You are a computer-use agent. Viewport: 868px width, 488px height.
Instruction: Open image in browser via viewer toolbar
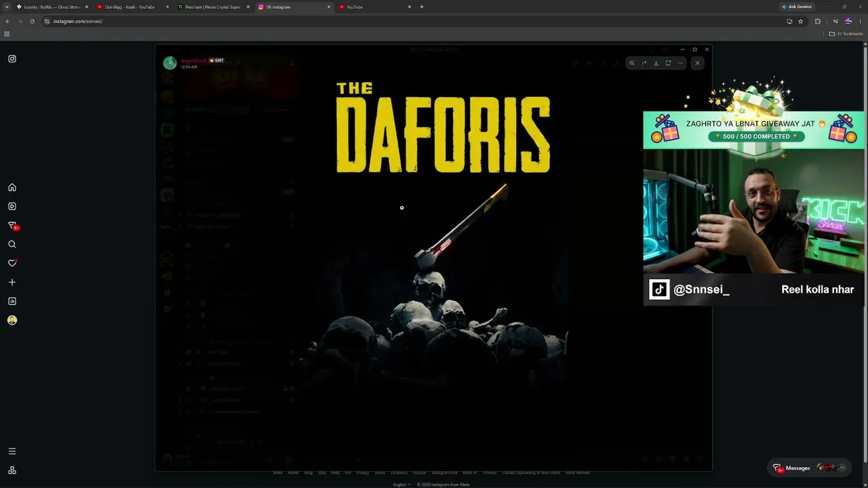click(668, 63)
